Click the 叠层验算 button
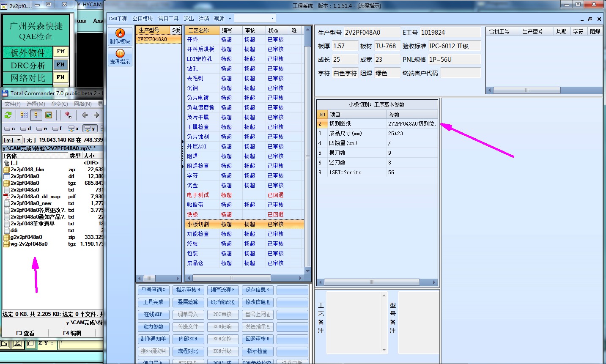The width and height of the screenshot is (606, 364). coord(188,302)
